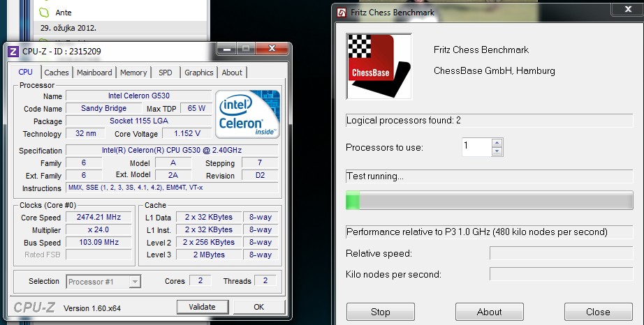The height and width of the screenshot is (325, 644).
Task: Click the Processors to use input field
Action: (x=476, y=147)
